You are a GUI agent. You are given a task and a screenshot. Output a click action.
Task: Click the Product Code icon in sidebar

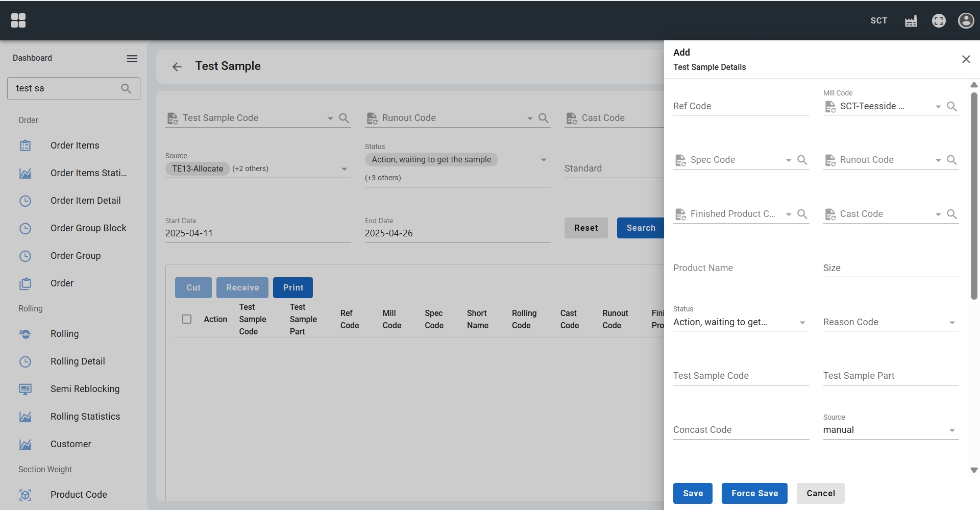coord(25,495)
